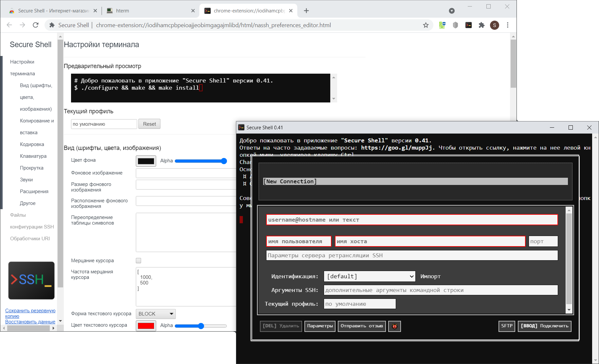Screen dimensions: 599x364
Task: Focus the username@hostname text field
Action: point(412,220)
